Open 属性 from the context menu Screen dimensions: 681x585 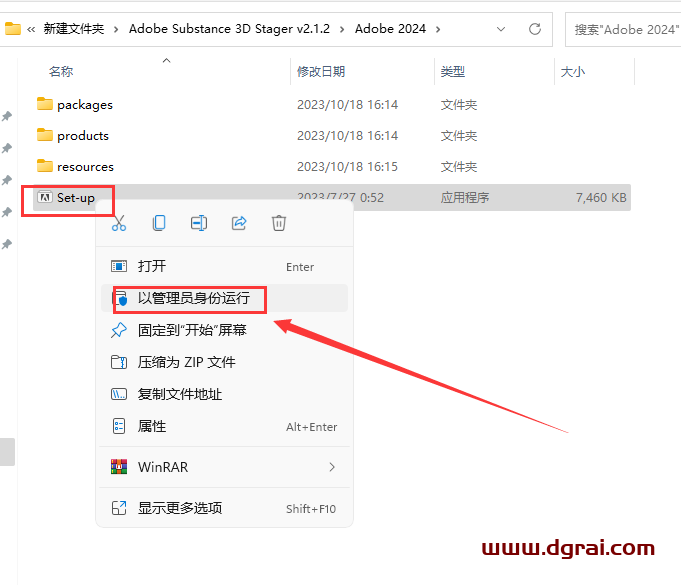(224, 426)
